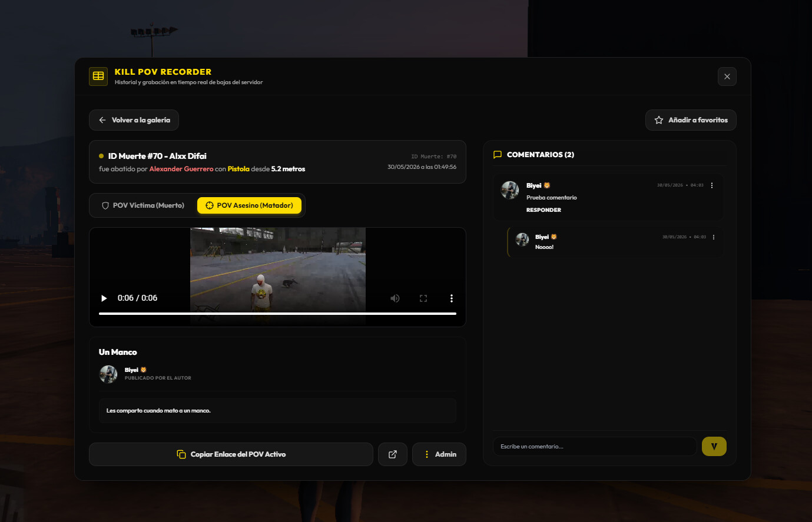812x522 pixels.
Task: Click the title ID Muerte #70 - Alxx Difai
Action: pos(157,156)
